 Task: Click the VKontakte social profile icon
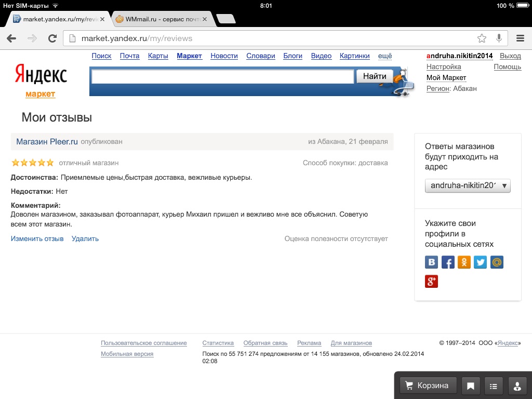(431, 262)
